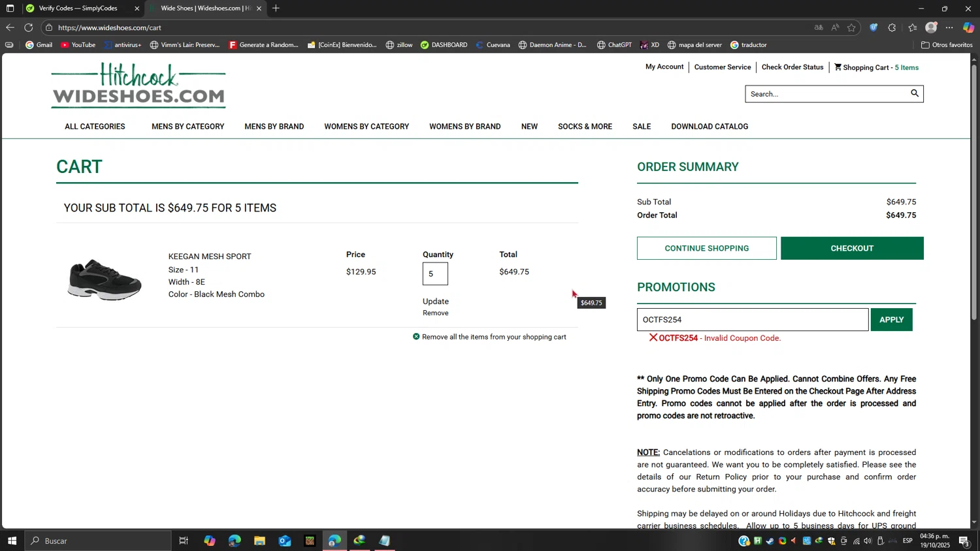Click the Keegan Mesh Sport shoe thumbnail

click(x=105, y=279)
